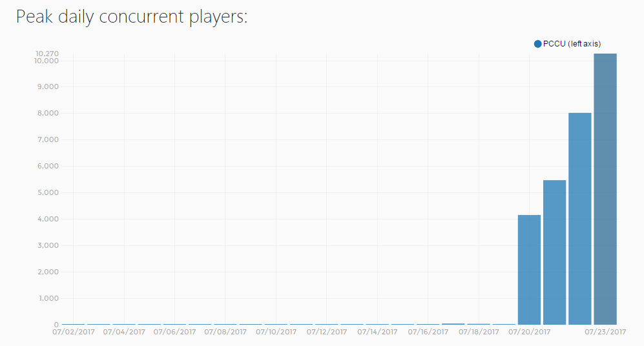Click the 07/23/2017 x-axis date label
This screenshot has height=346, width=644.
(x=605, y=332)
